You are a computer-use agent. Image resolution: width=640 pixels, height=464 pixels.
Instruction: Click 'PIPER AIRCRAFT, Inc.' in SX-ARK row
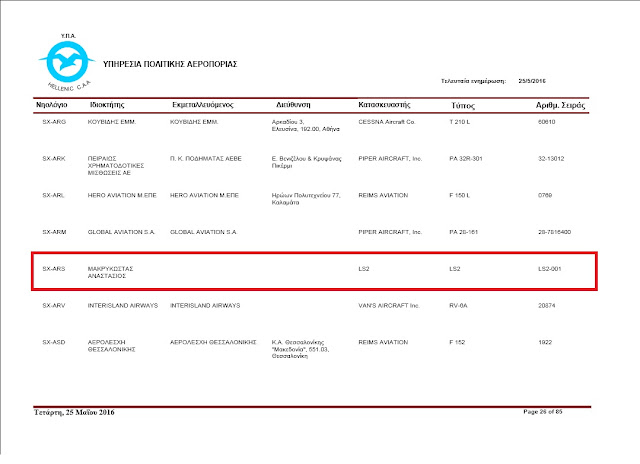point(390,158)
